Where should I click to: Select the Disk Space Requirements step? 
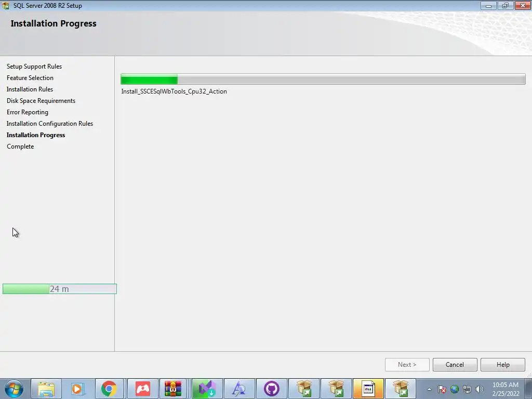coord(41,101)
